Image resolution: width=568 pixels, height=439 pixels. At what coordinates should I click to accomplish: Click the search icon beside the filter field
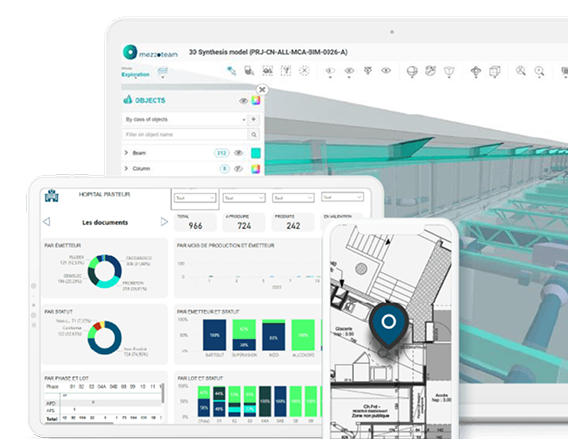coord(254,135)
